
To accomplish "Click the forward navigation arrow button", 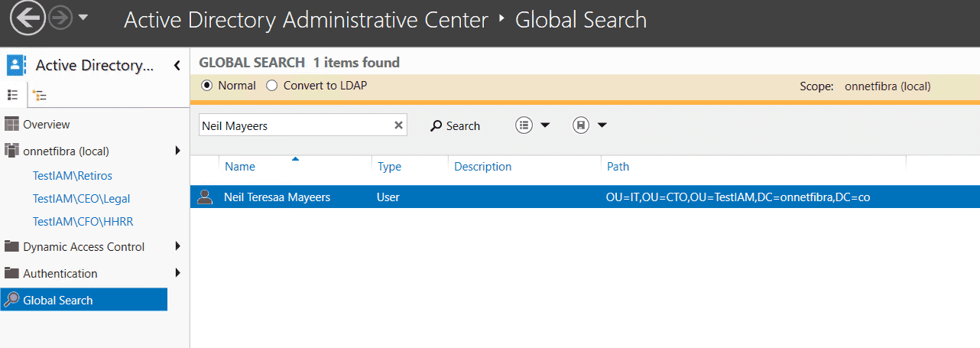I will point(60,19).
